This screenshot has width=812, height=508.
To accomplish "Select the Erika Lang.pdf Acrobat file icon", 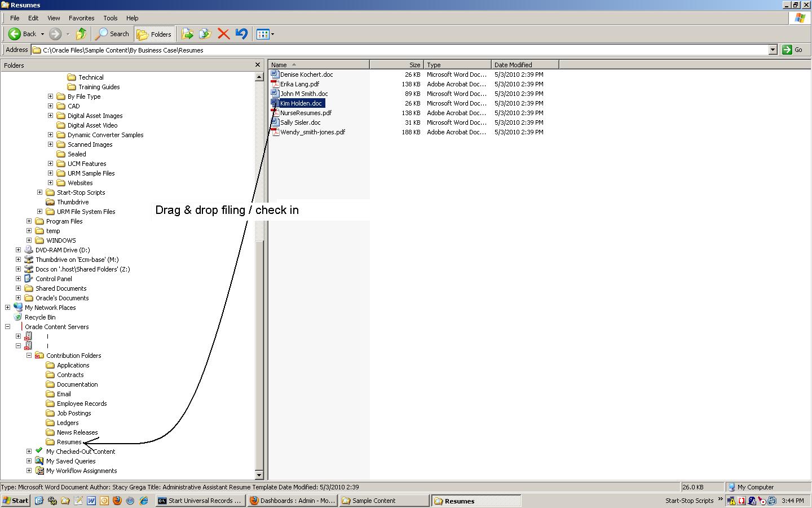I will 275,84.
